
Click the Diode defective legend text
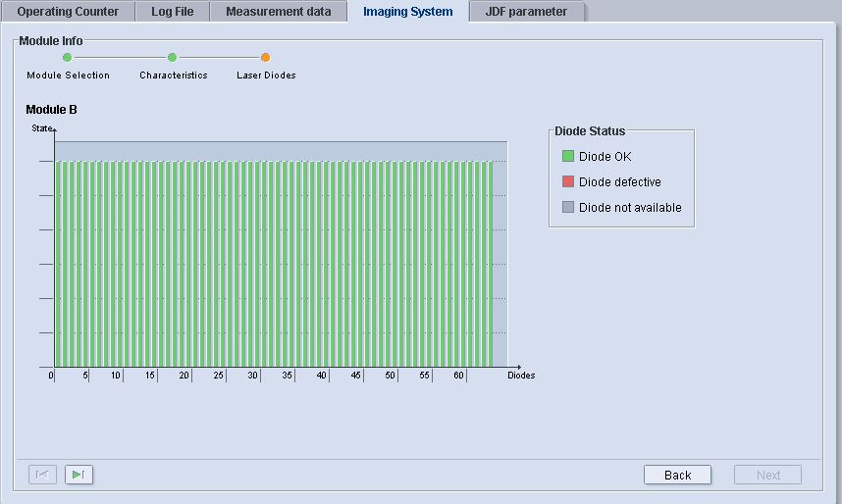(619, 181)
